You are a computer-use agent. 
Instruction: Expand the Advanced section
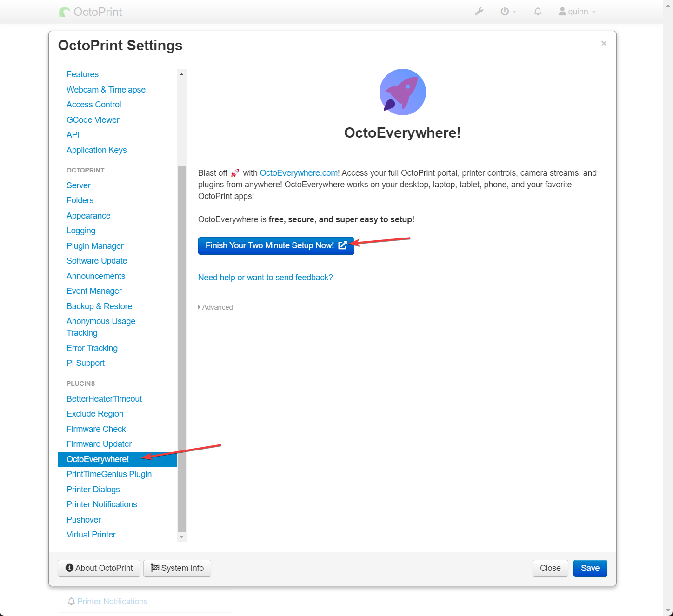point(215,307)
